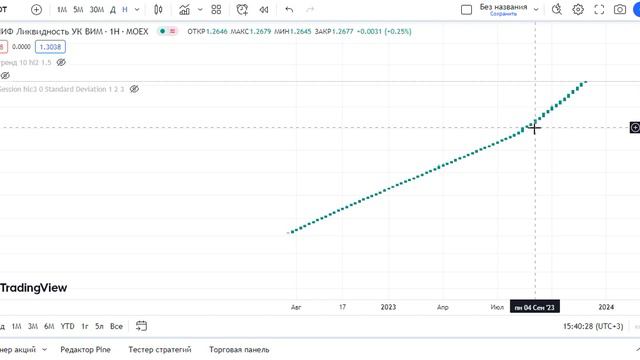Open the 'Торговая панель' tab
Image resolution: width=640 pixels, height=360 pixels.
[x=239, y=349]
